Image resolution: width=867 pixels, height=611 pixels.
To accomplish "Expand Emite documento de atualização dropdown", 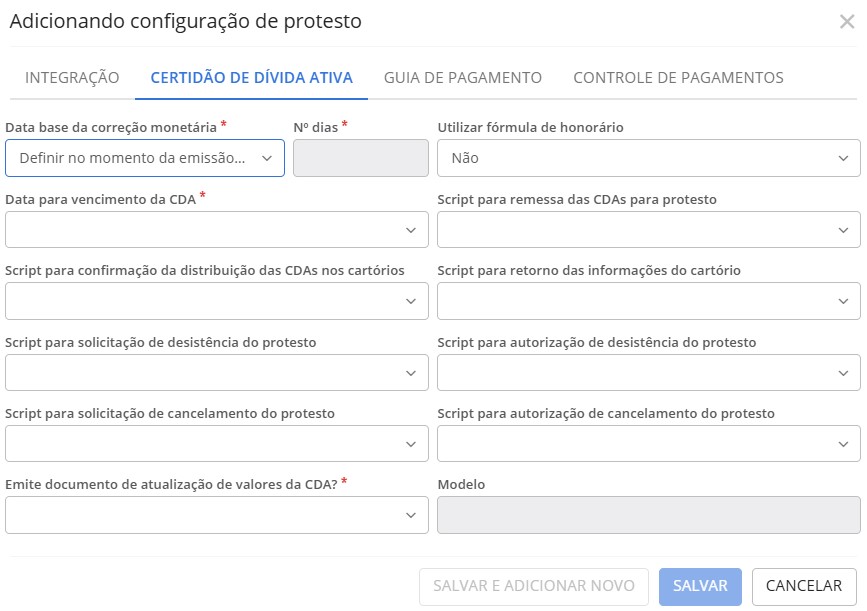I will point(216,515).
